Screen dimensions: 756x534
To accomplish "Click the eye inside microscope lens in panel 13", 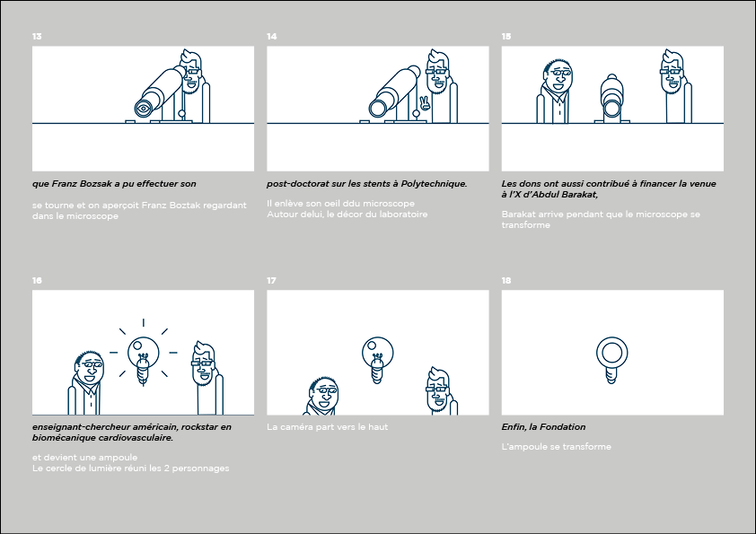I will point(143,109).
